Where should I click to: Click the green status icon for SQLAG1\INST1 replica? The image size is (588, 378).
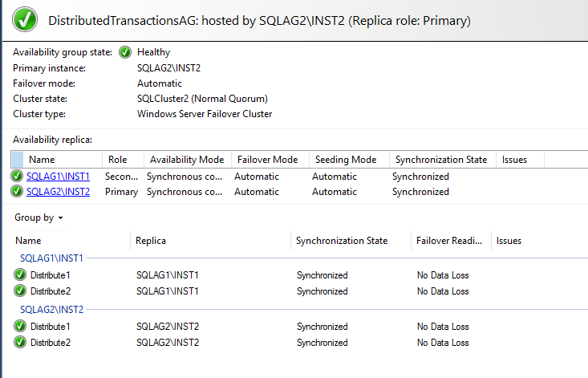coord(18,177)
